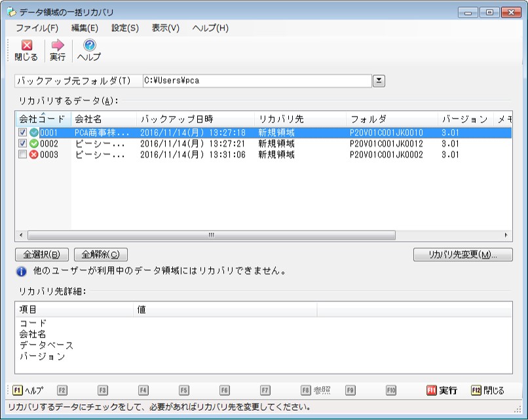The image size is (528, 420).
Task: Open the ファイル(F) menu
Action: pos(37,28)
